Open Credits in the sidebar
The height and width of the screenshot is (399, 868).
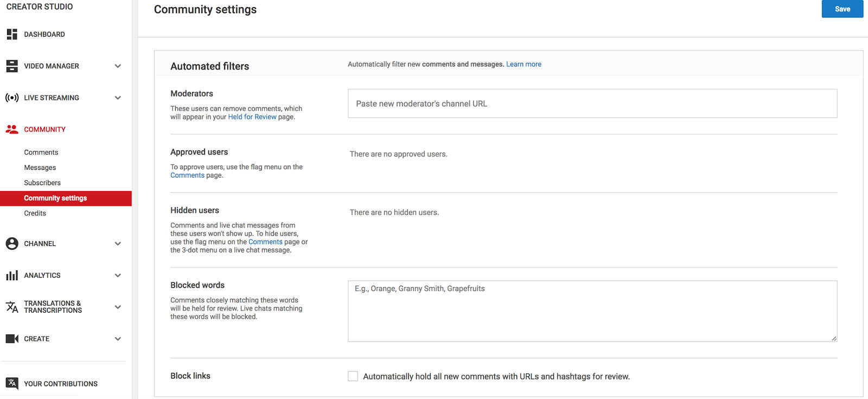pyautogui.click(x=35, y=213)
